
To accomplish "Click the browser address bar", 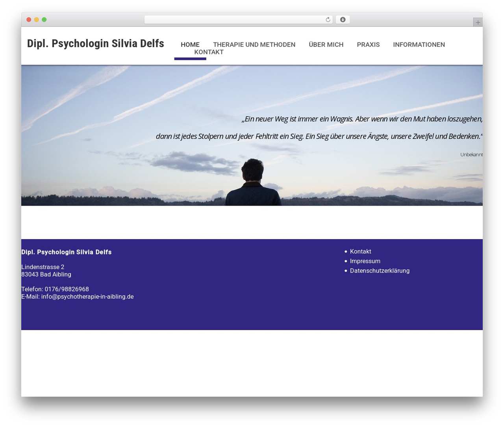I will pyautogui.click(x=238, y=20).
